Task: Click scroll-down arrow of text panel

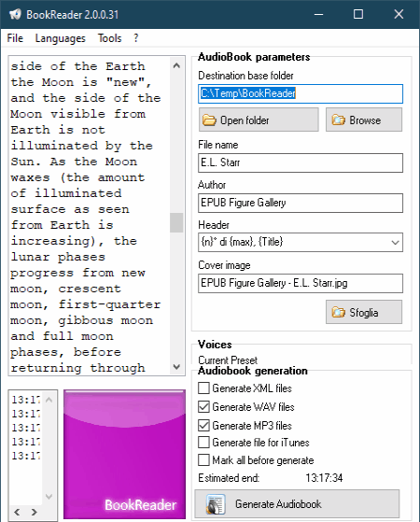Action: click(176, 367)
